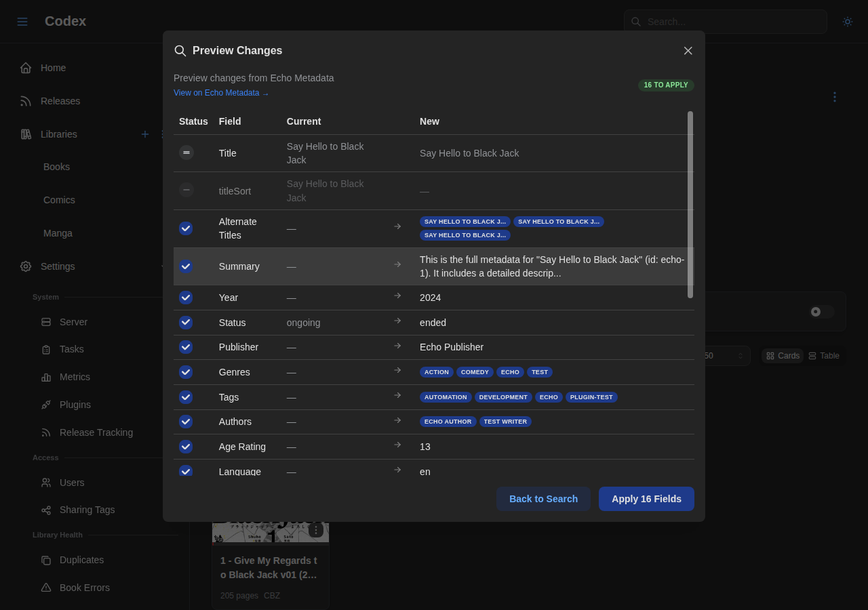The width and height of the screenshot is (868, 610).
Task: Open View on Echo Metadata link
Action: [221, 93]
